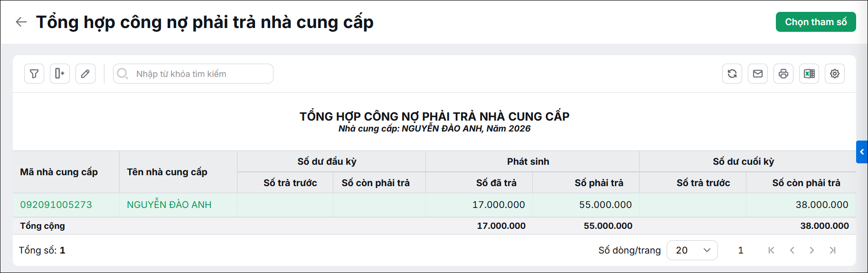Open supplier code 092091005273 link
868x273 pixels.
[x=56, y=205]
